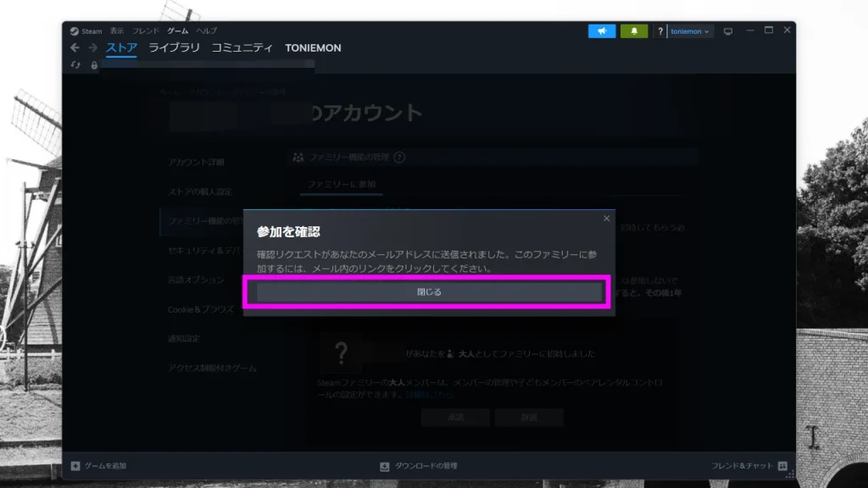The image size is (868, 488).
Task: Click the back navigation arrow
Action: 75,47
